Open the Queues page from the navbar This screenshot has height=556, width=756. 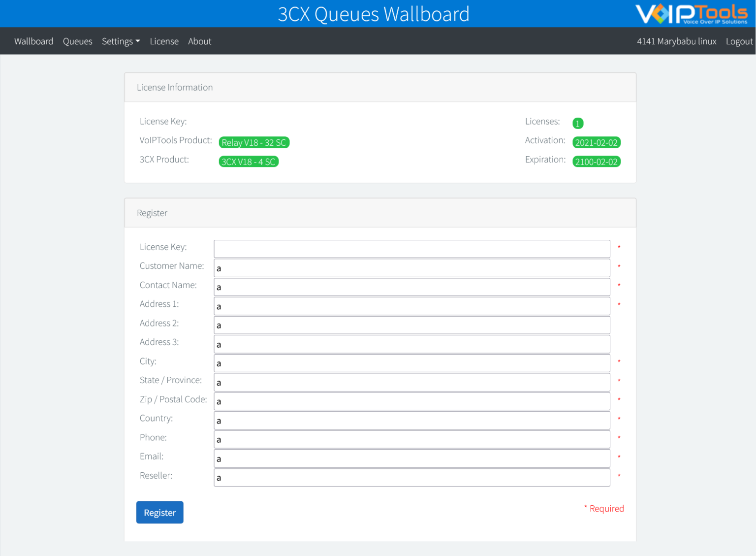[x=77, y=41]
